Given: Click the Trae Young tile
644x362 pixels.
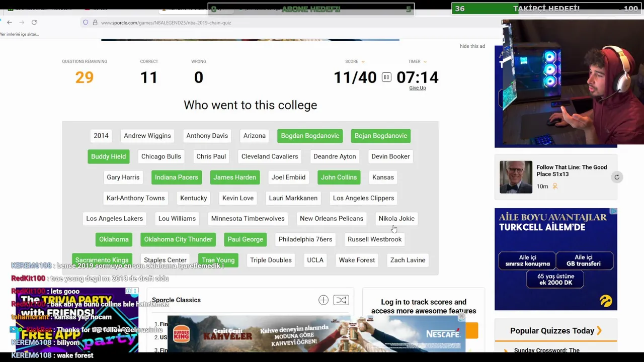Looking at the screenshot, I should [218, 260].
